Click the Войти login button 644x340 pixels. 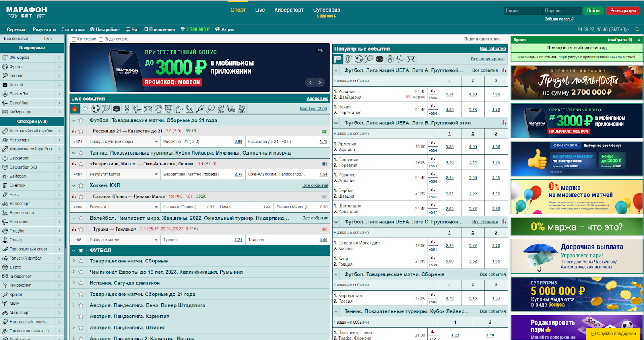click(593, 11)
